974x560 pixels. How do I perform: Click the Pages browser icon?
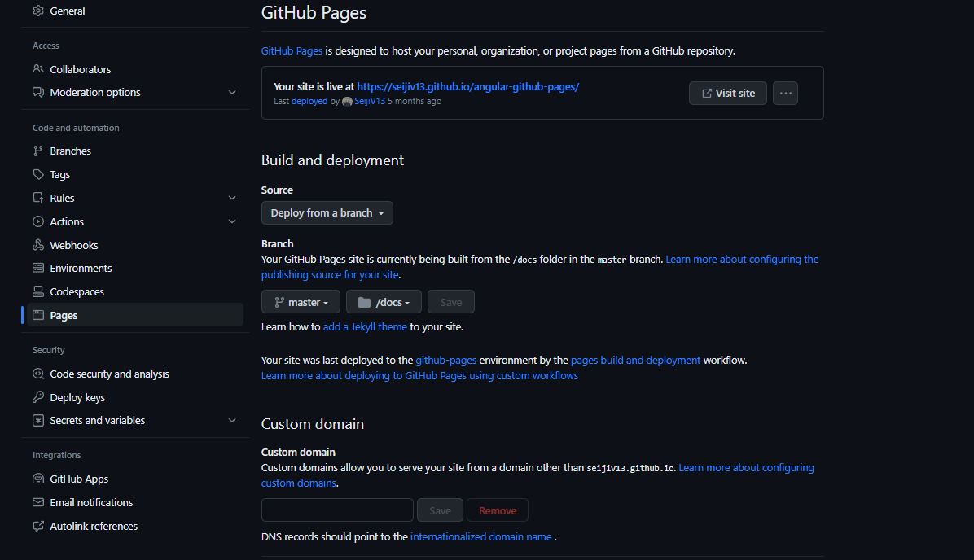38,315
